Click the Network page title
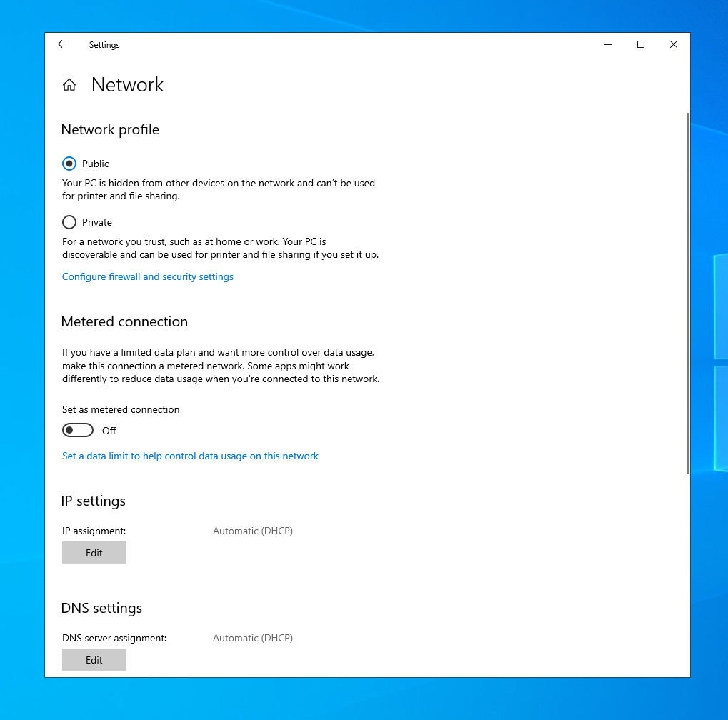 click(x=127, y=85)
